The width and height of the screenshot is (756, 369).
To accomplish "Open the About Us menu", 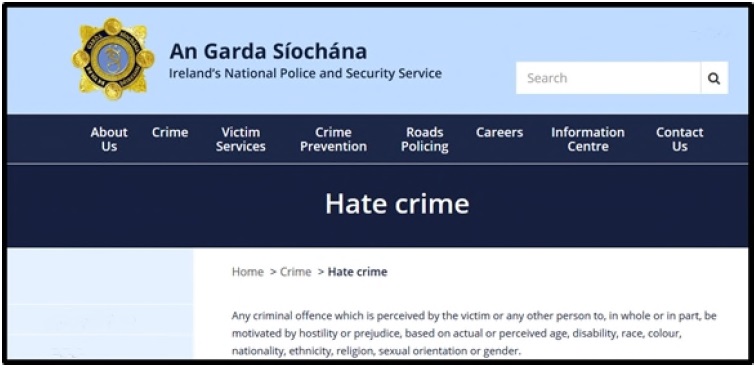I will [109, 139].
